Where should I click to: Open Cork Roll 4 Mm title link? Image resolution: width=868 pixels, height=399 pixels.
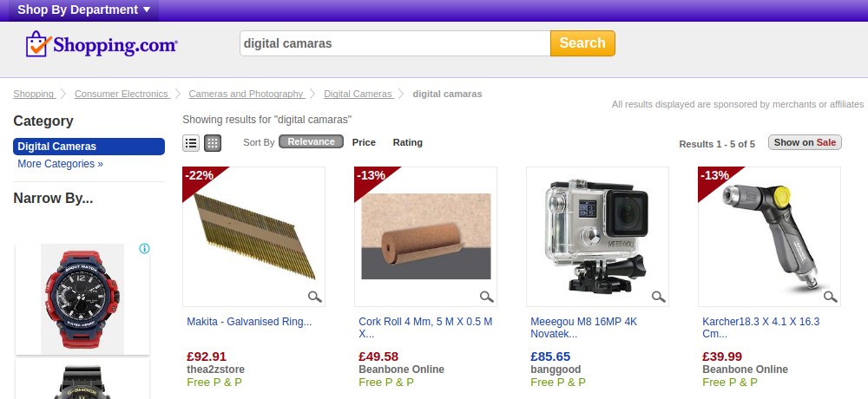(x=425, y=328)
